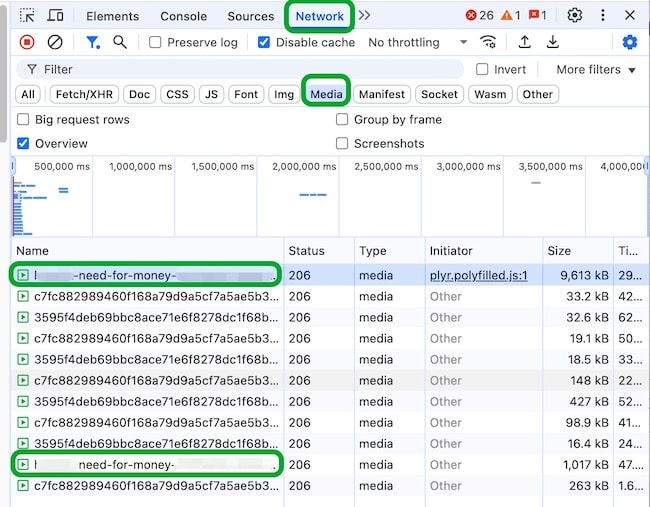Toggle the device toolbar icon

pos(56,16)
